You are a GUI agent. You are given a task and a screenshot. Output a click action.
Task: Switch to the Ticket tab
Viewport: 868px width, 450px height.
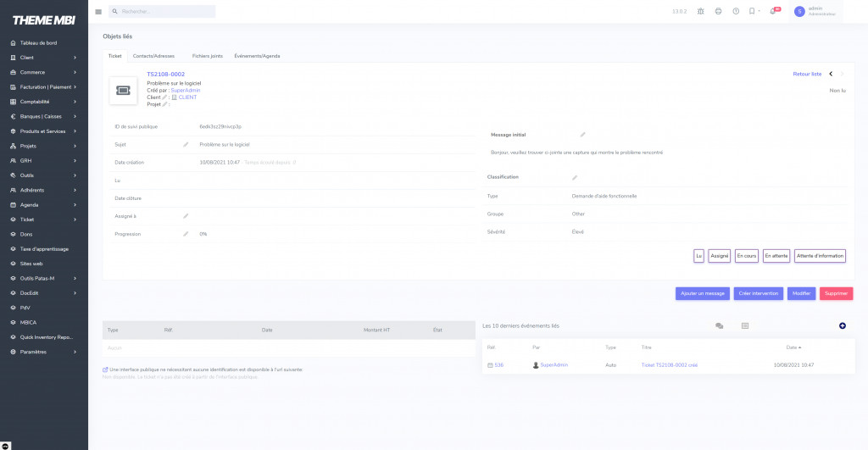[114, 56]
